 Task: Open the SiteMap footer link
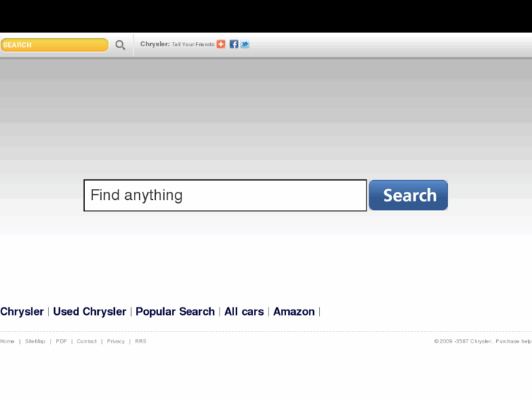point(35,341)
